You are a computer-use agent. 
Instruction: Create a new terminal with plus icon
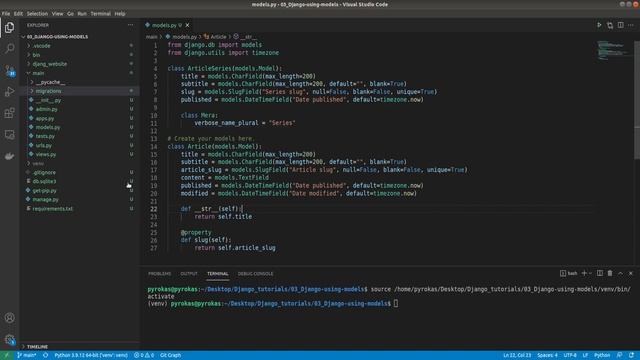tap(584, 273)
